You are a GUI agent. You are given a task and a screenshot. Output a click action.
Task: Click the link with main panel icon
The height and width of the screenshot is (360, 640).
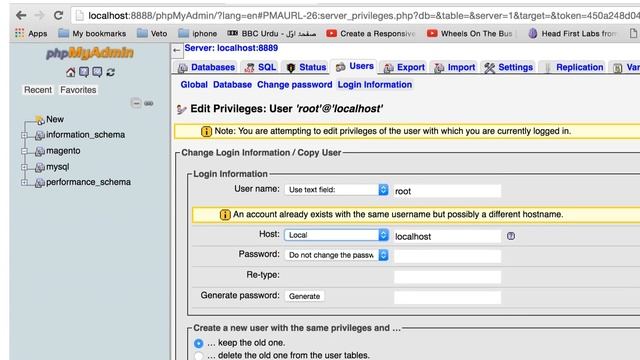pyautogui.click(x=149, y=103)
